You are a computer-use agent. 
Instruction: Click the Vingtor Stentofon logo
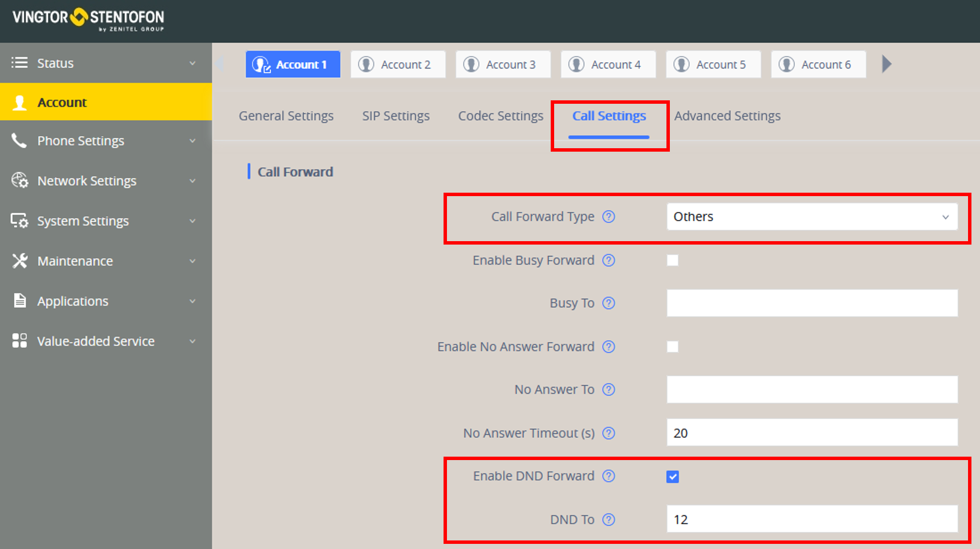[88, 19]
